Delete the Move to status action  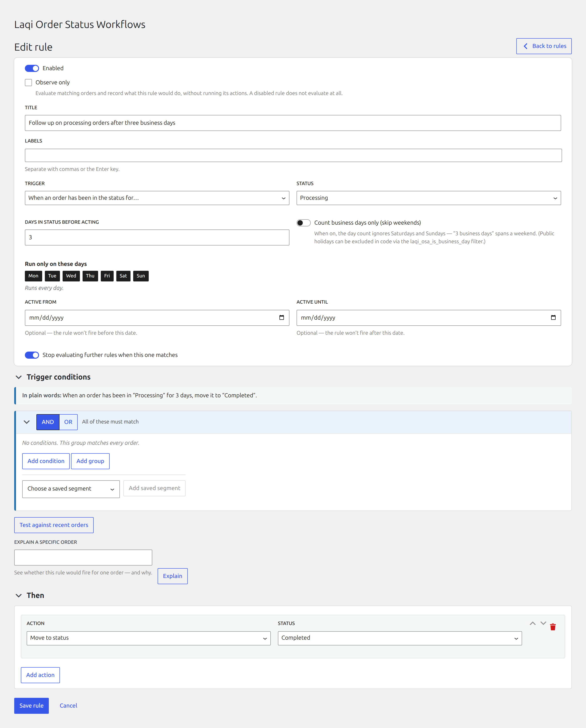pyautogui.click(x=553, y=627)
